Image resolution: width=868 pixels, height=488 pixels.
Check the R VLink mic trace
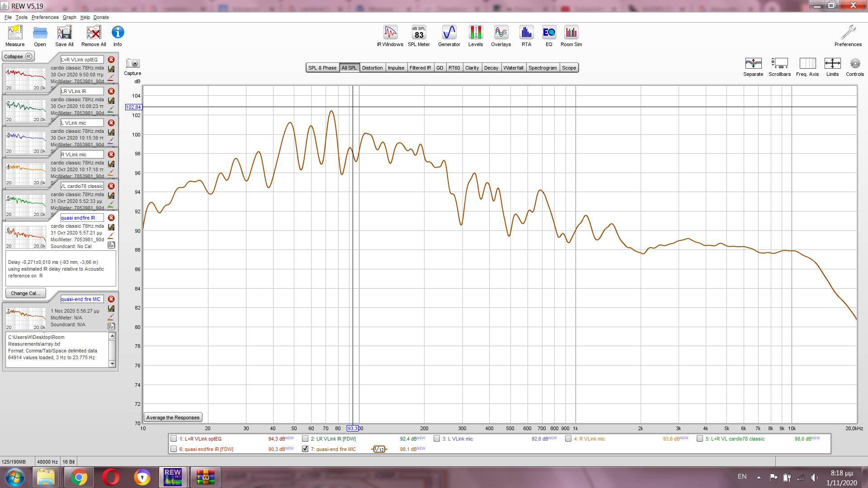568,439
